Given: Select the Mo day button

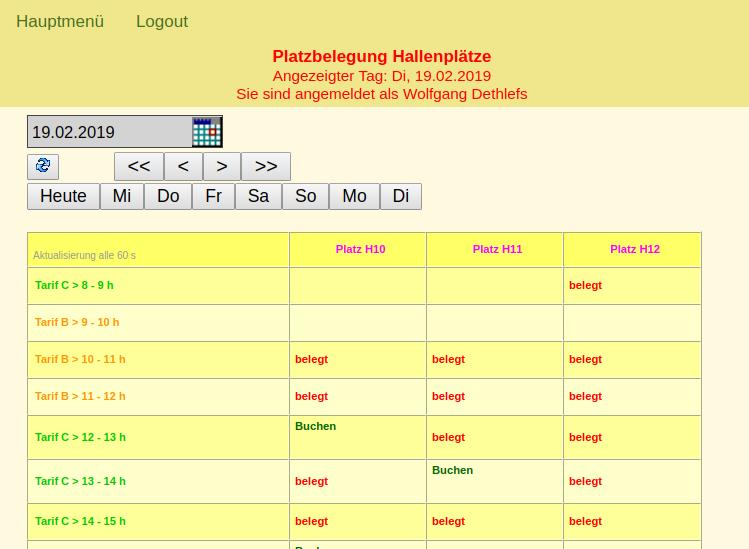Looking at the screenshot, I should pos(354,196).
